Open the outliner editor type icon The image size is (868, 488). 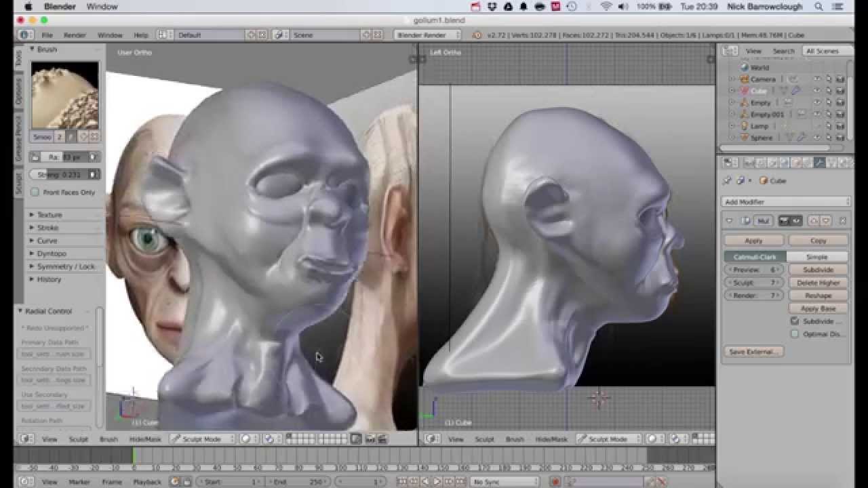pyautogui.click(x=730, y=51)
